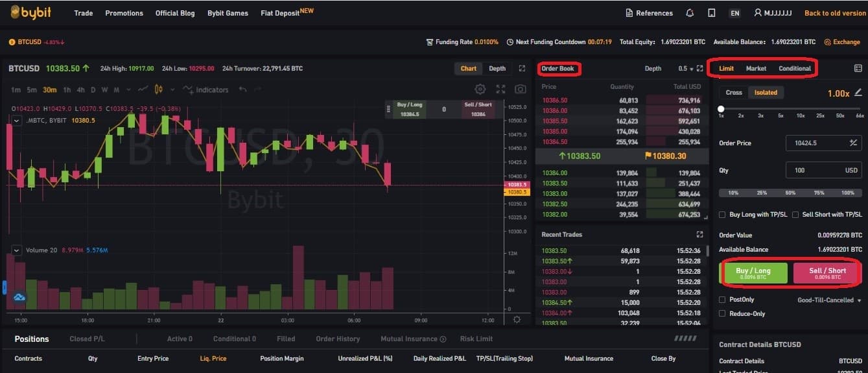Switch to the Market order tab

pyautogui.click(x=756, y=68)
